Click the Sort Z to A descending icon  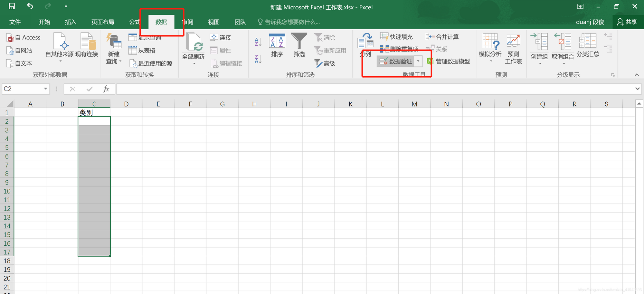[x=258, y=59]
